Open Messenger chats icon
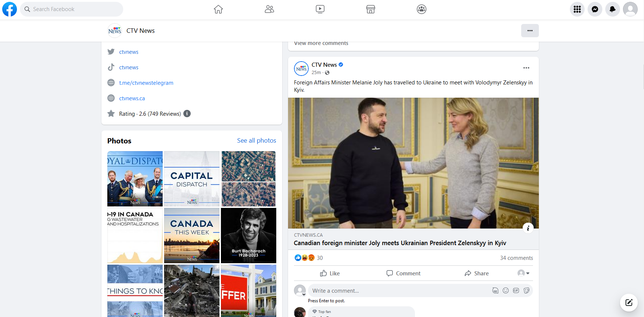Screen dimensions: 644x317 click(x=595, y=9)
